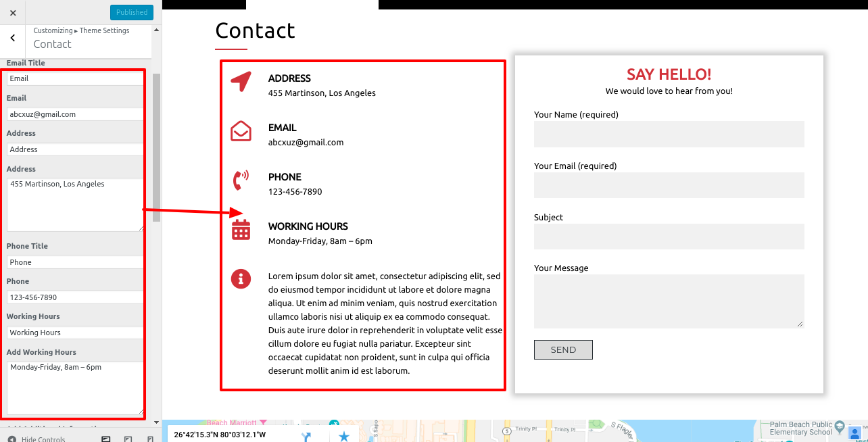Click the Published button

tap(132, 12)
